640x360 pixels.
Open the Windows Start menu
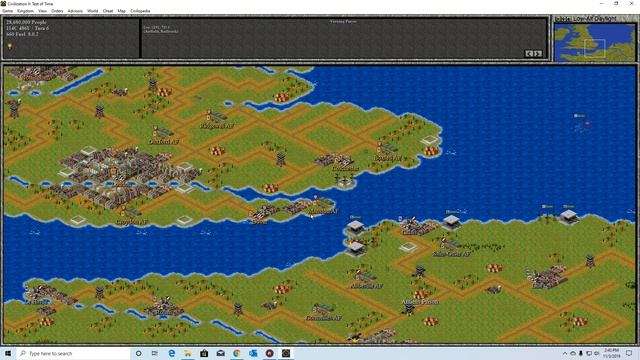[x=8, y=353]
